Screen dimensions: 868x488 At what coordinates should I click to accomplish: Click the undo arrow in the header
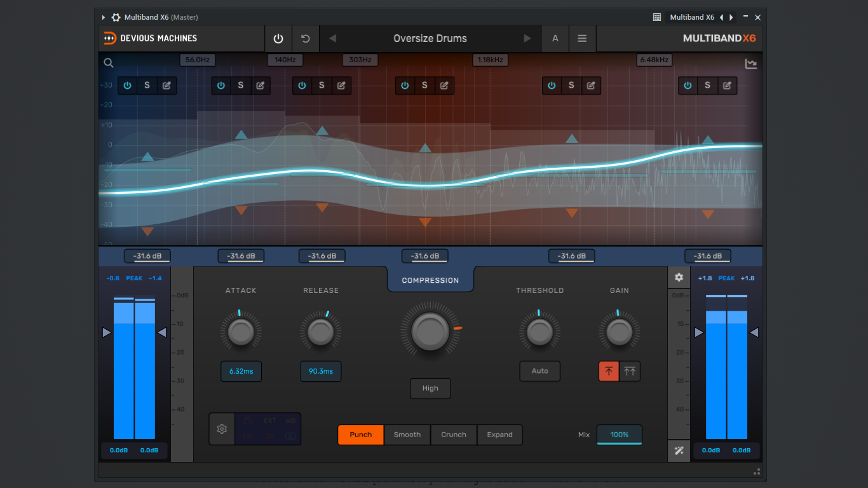click(x=306, y=39)
